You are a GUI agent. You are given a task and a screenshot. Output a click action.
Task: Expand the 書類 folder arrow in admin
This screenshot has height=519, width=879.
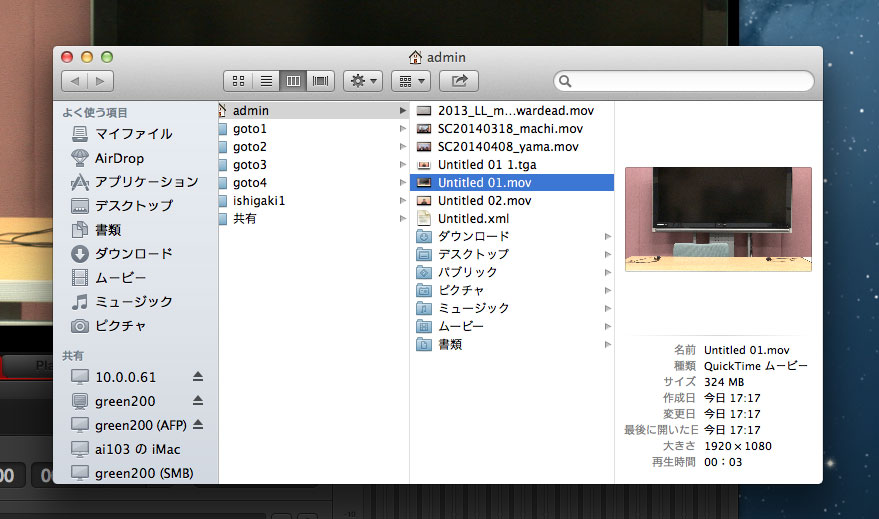click(x=608, y=344)
